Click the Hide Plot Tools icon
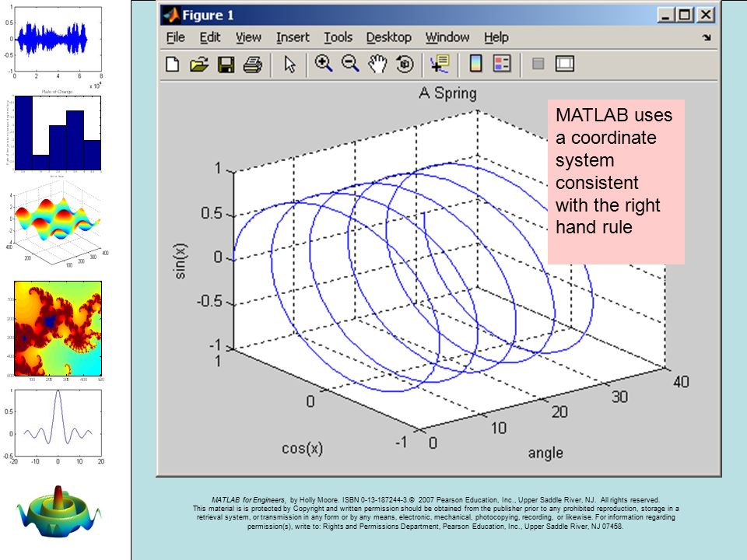Image resolution: width=747 pixels, height=560 pixels. [x=538, y=63]
